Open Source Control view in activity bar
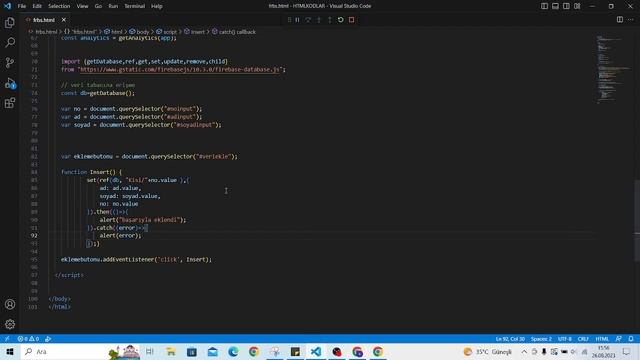Screen dimensions: 640x360 pyautogui.click(x=10, y=62)
